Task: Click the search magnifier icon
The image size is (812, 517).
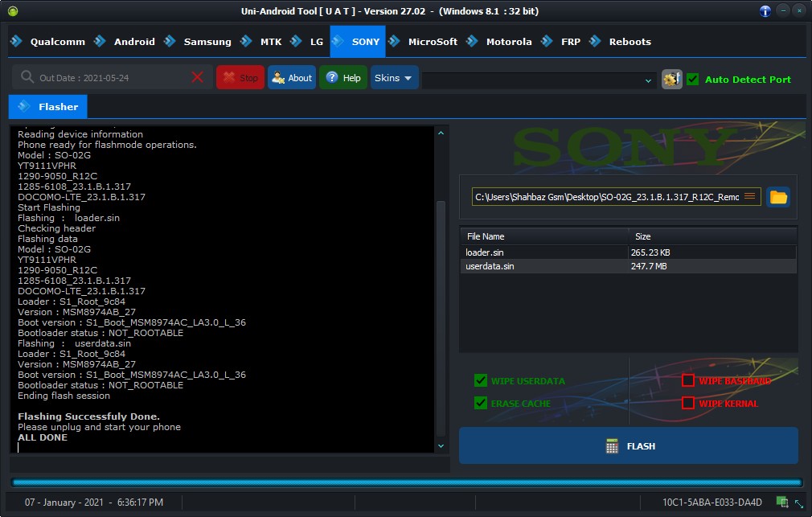Action: [x=27, y=77]
